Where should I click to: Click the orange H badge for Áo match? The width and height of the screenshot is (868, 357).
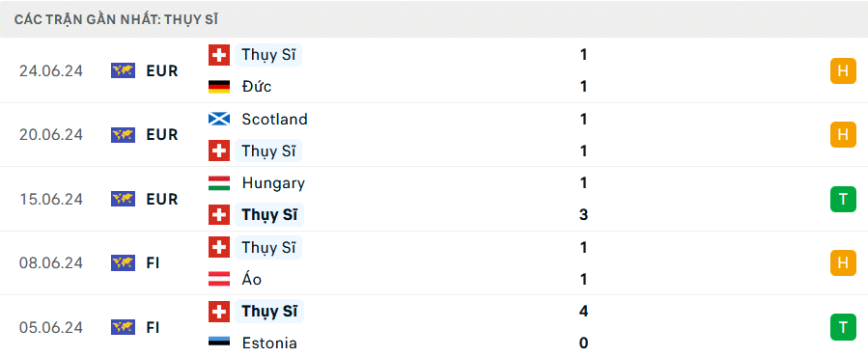coord(843,262)
